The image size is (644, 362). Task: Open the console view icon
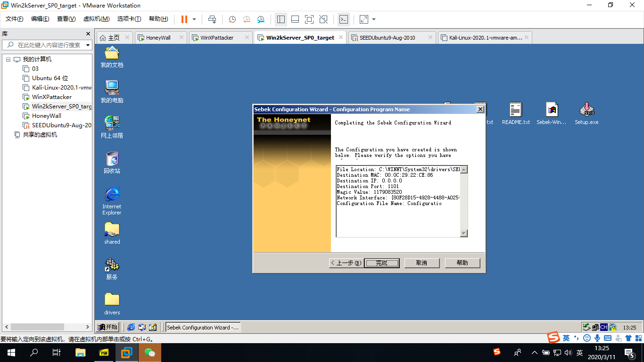344,19
